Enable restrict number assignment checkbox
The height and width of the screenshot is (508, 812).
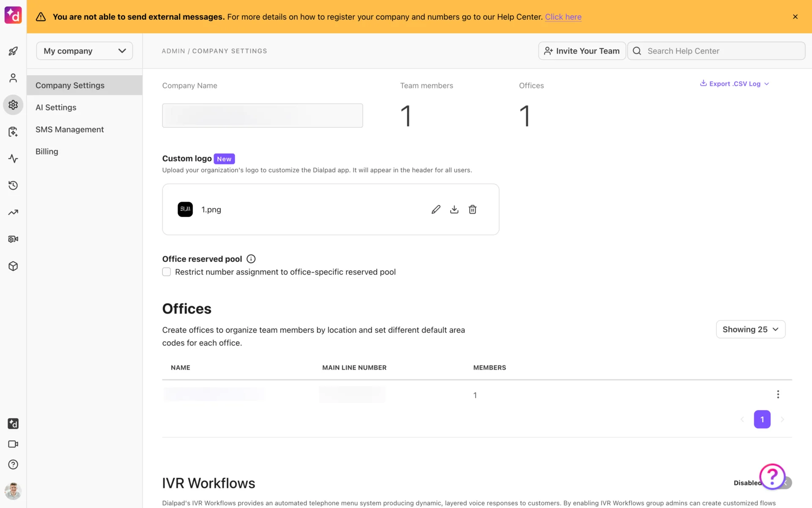point(167,272)
